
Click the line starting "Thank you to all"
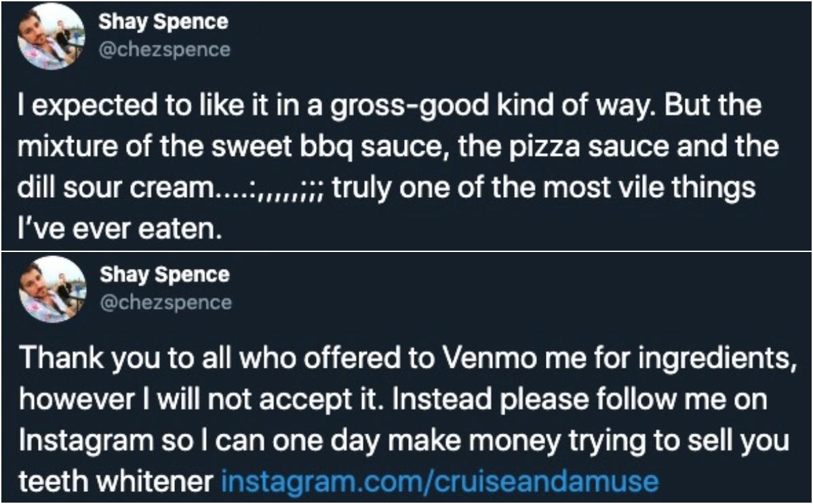[x=408, y=358]
